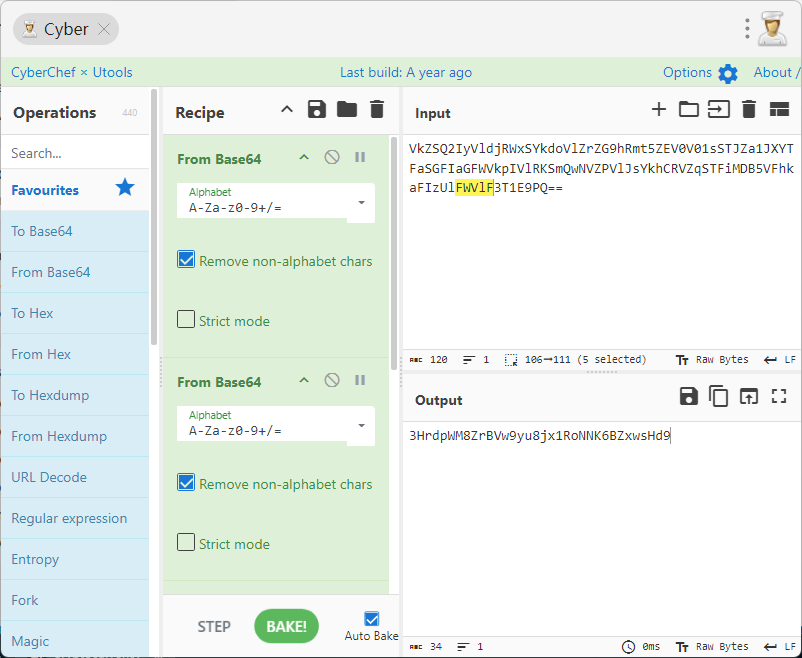This screenshot has height=658, width=802.
Task: Select the From Hexdump operation
Action: click(x=75, y=436)
